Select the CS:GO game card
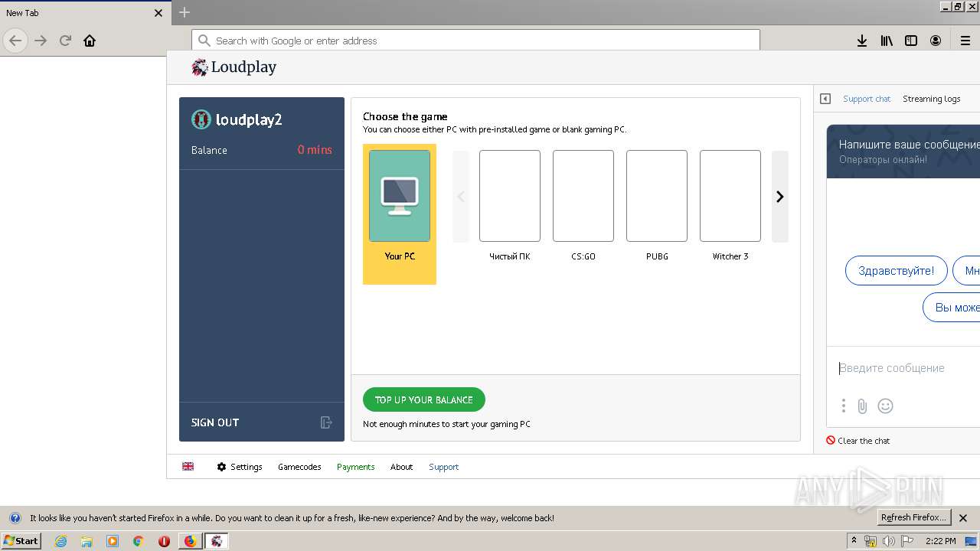 point(583,205)
